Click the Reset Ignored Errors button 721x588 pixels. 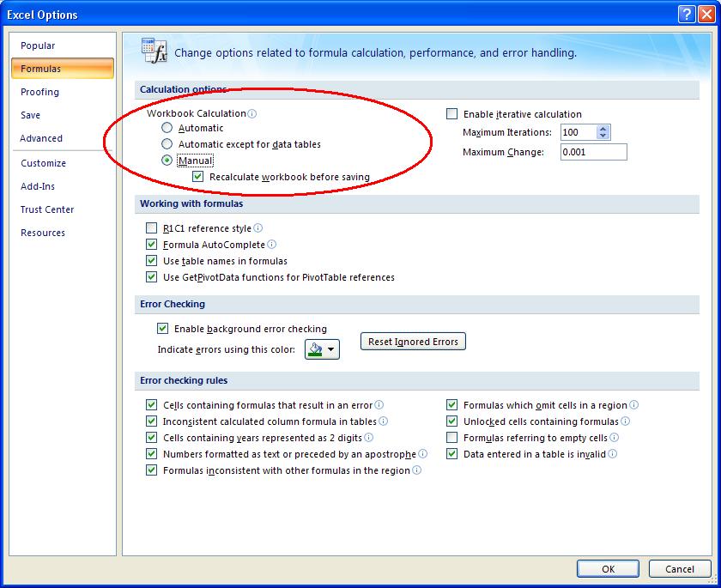(x=413, y=341)
